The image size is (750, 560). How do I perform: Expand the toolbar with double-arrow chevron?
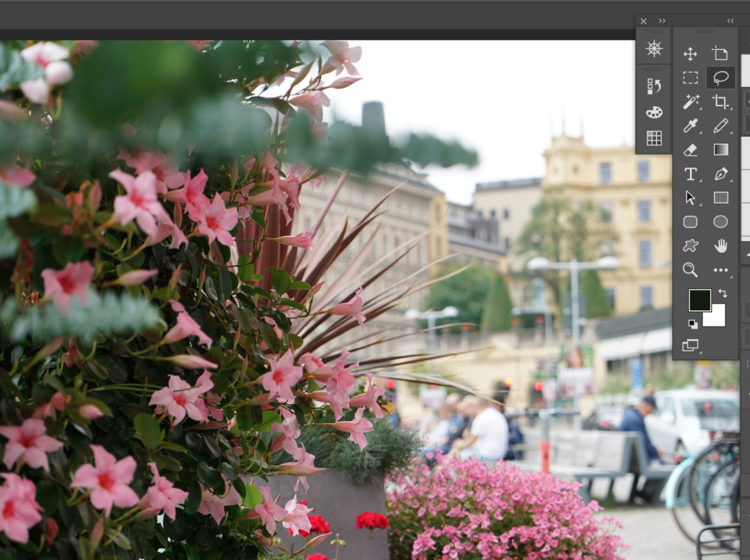(730, 20)
